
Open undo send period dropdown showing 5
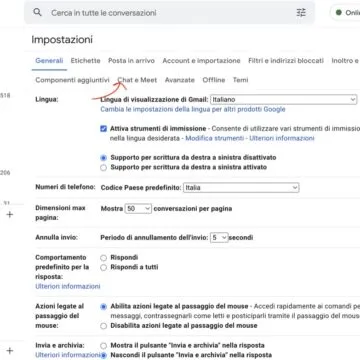219,238
